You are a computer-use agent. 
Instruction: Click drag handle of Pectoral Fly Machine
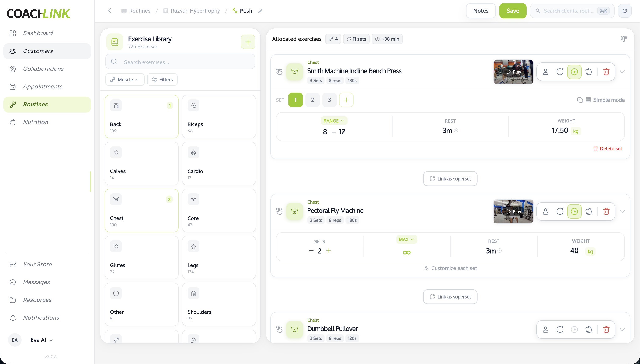279,211
